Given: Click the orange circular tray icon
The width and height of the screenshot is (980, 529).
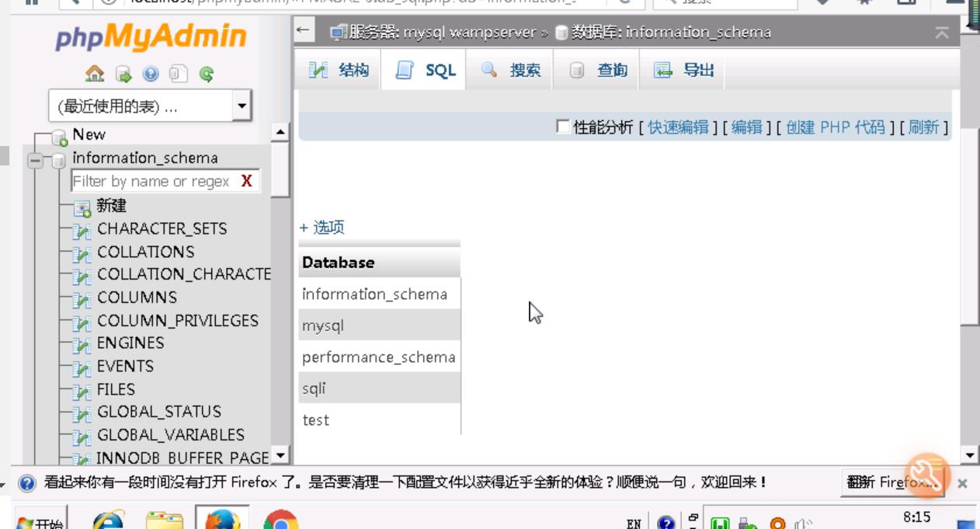Looking at the screenshot, I should 777,524.
